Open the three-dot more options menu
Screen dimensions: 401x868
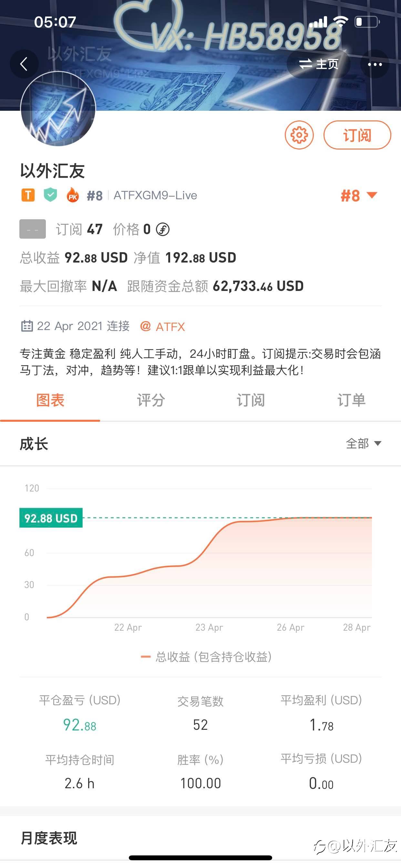[375, 64]
